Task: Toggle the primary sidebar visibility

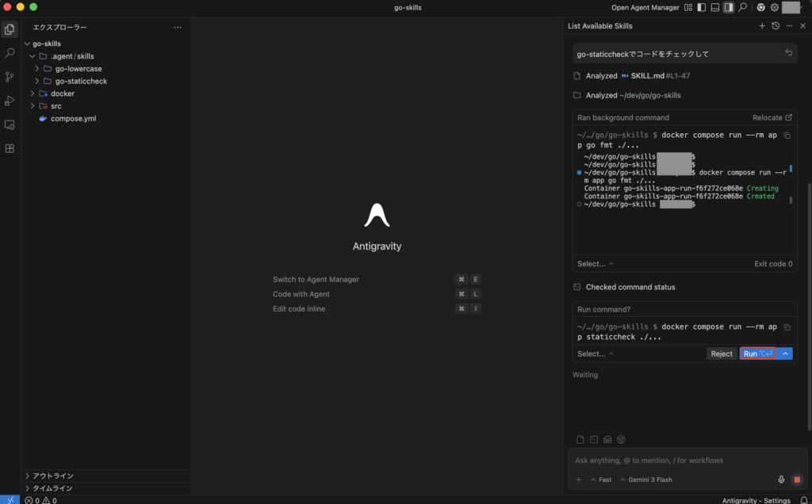Action: pos(701,7)
